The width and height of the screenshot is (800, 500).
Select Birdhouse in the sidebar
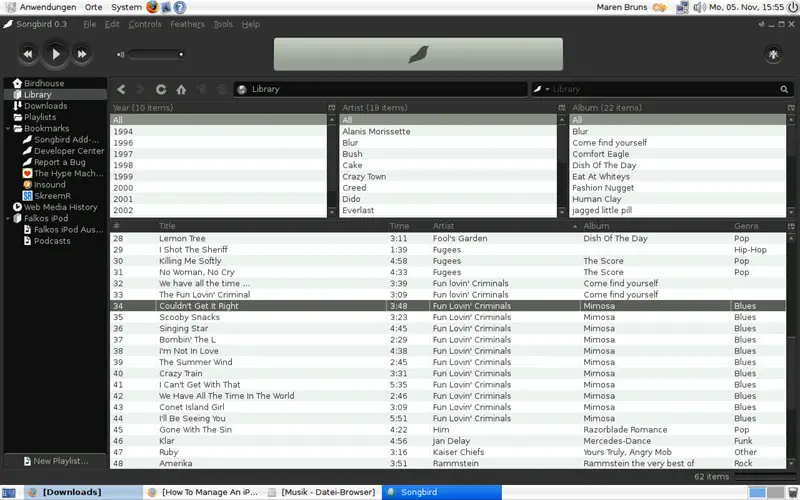click(x=44, y=83)
